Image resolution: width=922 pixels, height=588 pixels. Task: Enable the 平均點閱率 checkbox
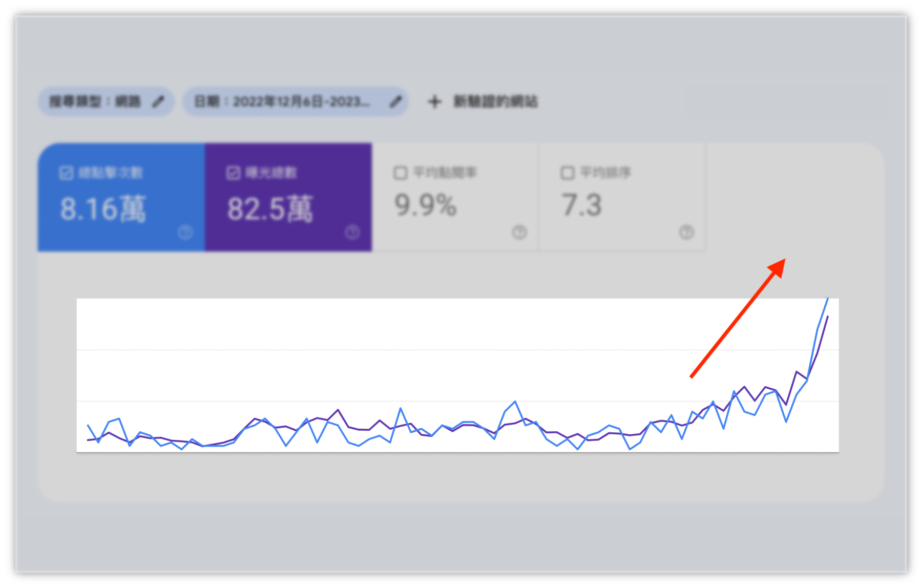400,173
